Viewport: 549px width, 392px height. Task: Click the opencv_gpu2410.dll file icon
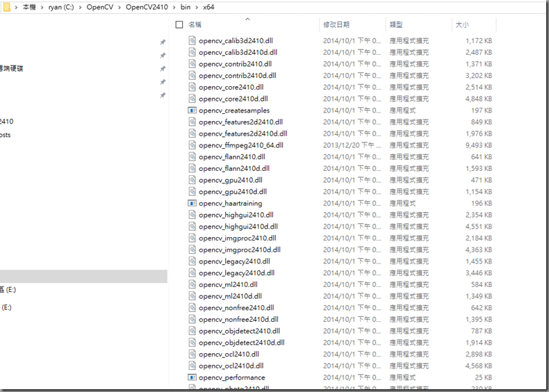tap(192, 180)
